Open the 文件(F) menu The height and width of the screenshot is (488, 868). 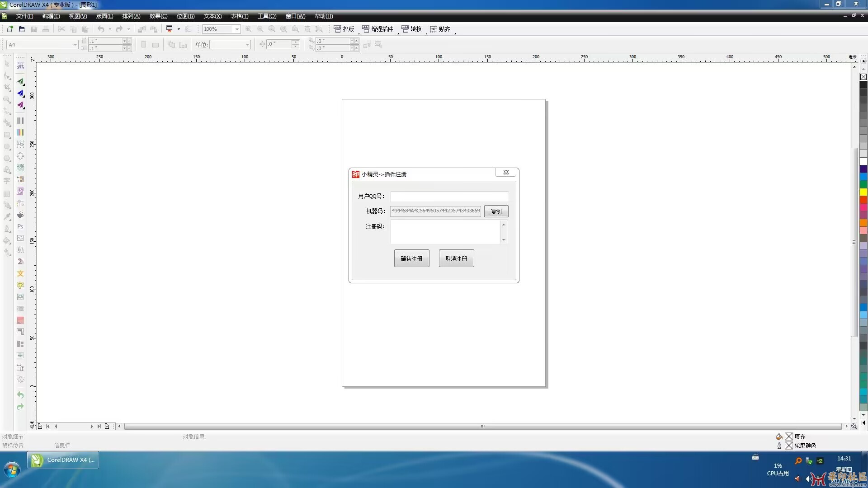(24, 16)
